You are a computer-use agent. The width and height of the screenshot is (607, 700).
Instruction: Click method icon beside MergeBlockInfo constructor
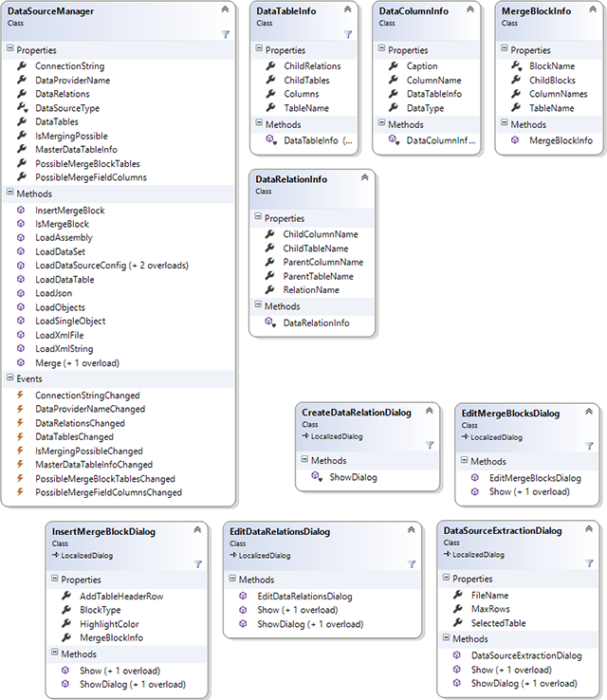(x=515, y=140)
